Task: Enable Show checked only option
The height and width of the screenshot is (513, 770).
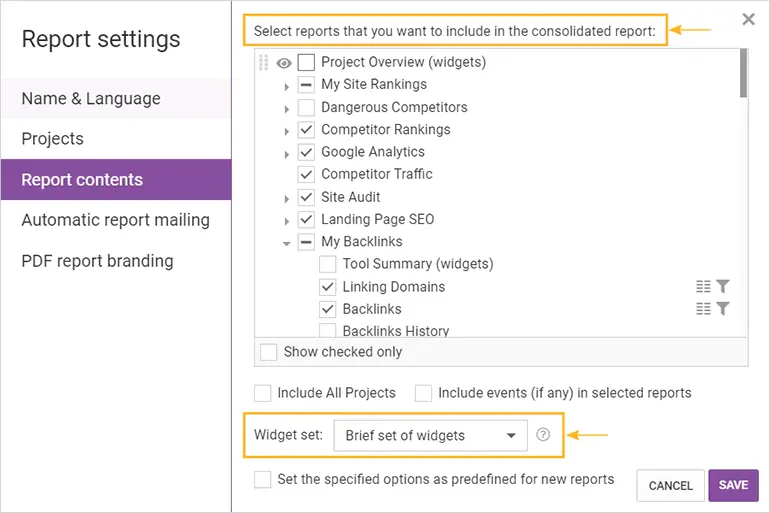Action: point(268,352)
